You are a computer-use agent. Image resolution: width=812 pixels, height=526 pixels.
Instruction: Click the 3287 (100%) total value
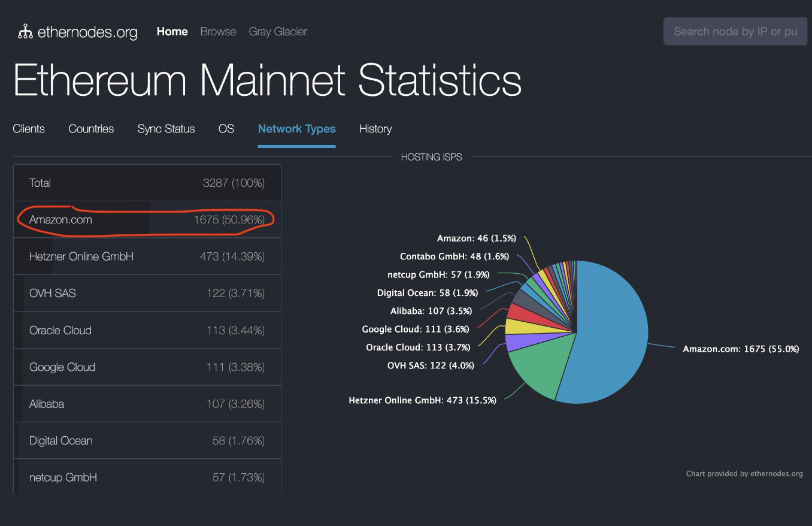click(x=234, y=183)
